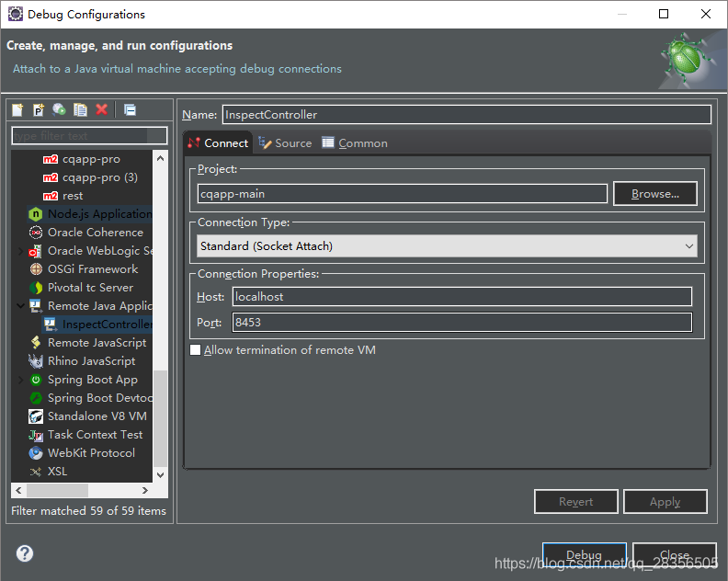The width and height of the screenshot is (728, 581).
Task: Expand the Spring Boot App node
Action: (x=20, y=380)
